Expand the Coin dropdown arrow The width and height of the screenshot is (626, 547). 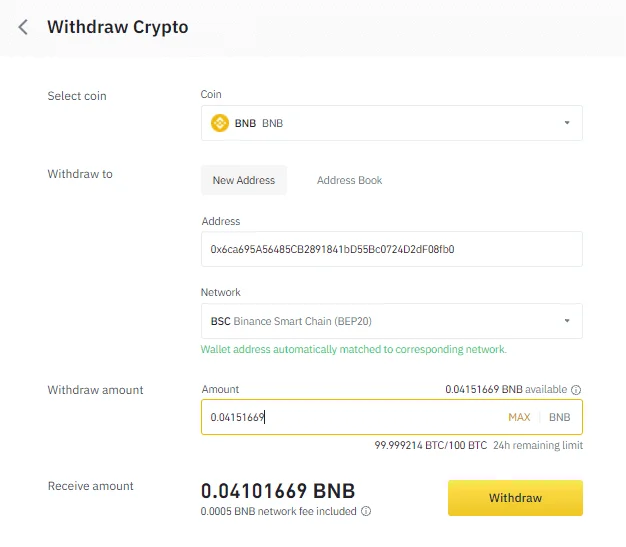(567, 123)
